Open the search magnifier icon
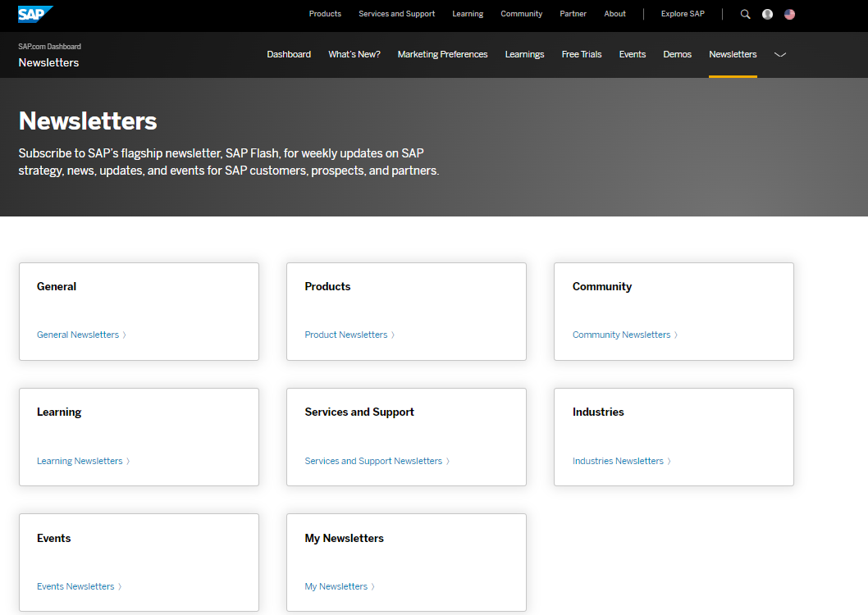 (745, 14)
